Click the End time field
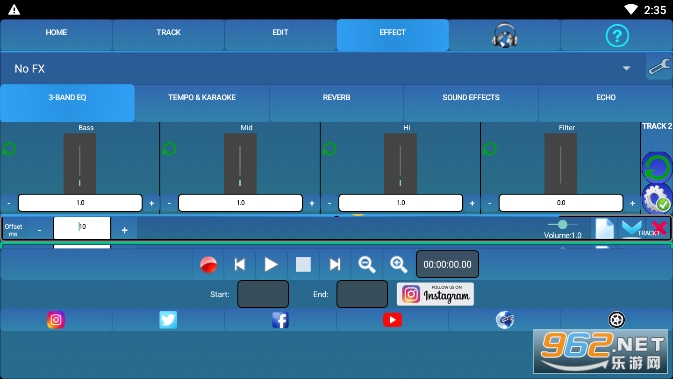Image resolution: width=673 pixels, height=379 pixels. click(x=362, y=294)
